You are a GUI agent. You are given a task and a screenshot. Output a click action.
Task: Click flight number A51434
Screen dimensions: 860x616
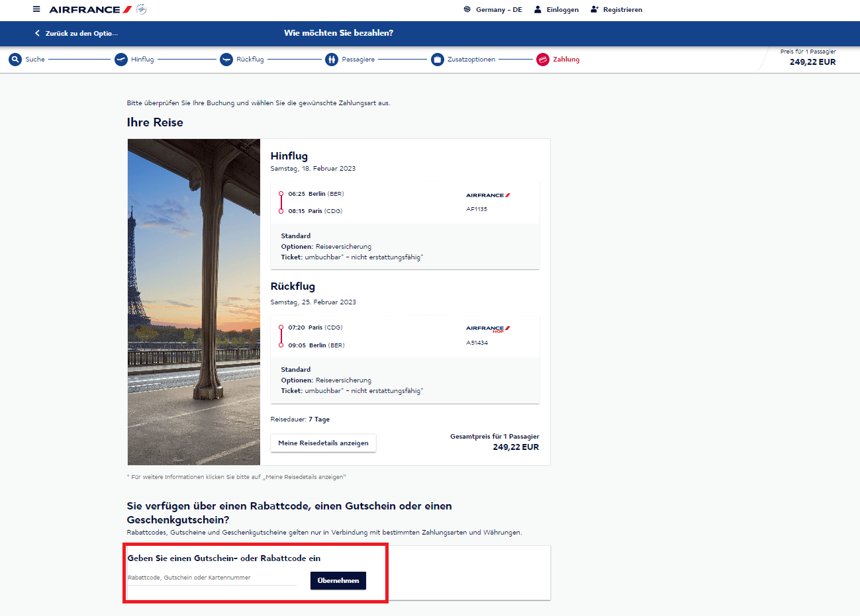point(477,343)
